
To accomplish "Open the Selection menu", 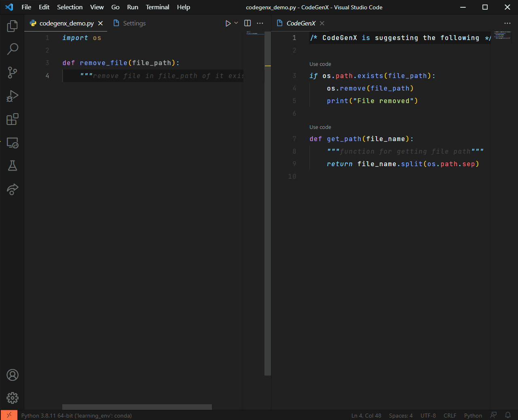I will (x=70, y=7).
